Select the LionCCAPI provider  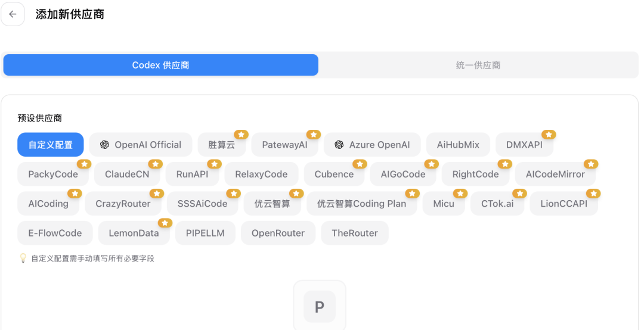(564, 204)
